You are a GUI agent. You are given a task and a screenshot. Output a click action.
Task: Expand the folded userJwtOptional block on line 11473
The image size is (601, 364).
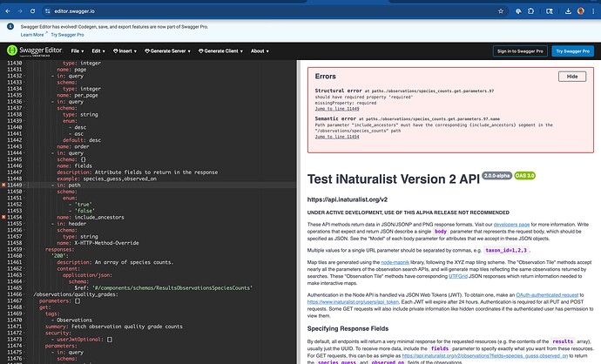coord(110,340)
